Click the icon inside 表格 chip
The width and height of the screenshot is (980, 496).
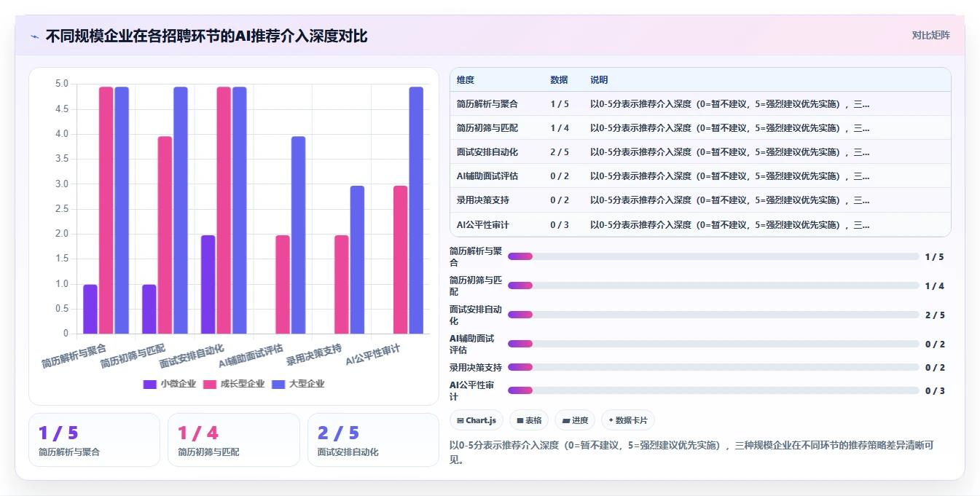[x=520, y=420]
